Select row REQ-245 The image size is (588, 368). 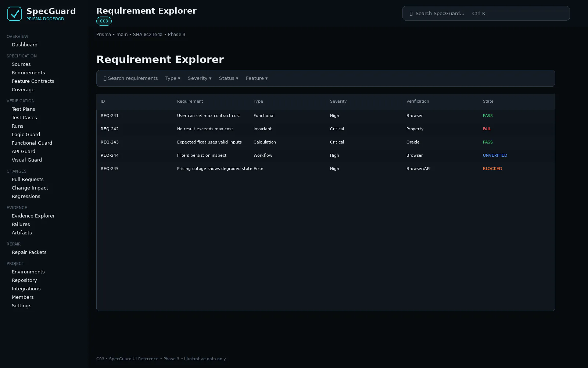[326, 169]
